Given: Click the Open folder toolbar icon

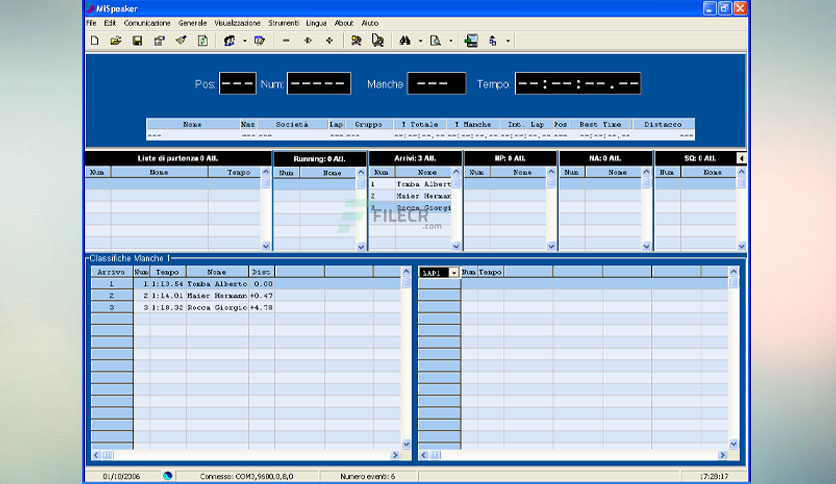Looking at the screenshot, I should pyautogui.click(x=116, y=41).
